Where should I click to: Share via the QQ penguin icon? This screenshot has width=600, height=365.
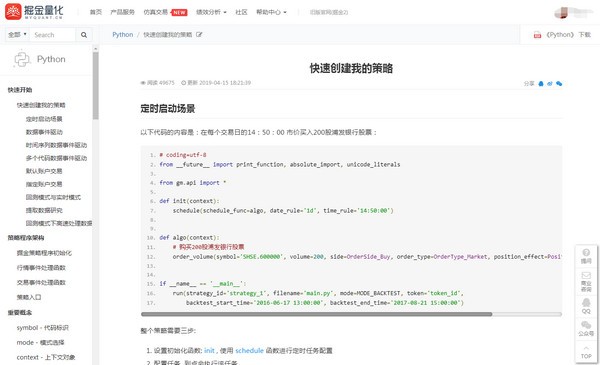[x=541, y=83]
